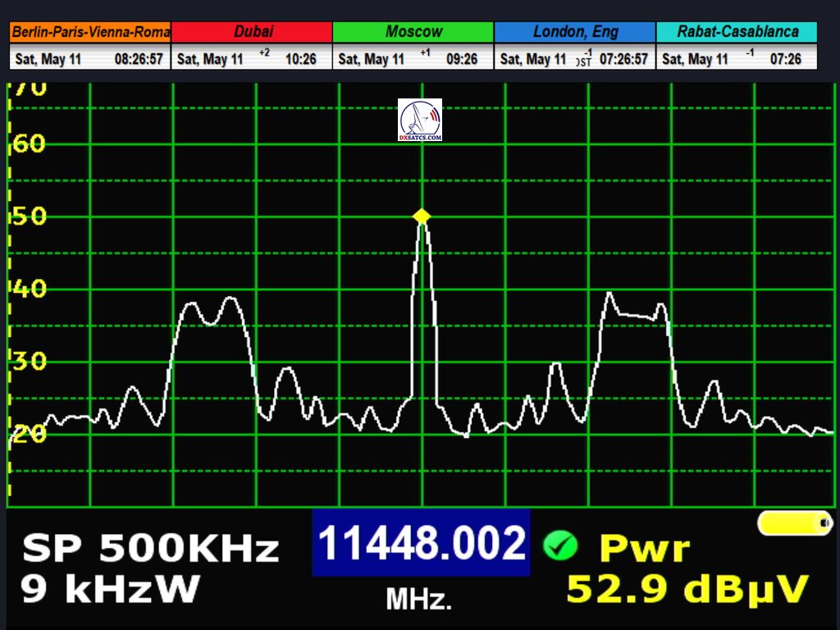Select the green Moscow clock header

pyautogui.click(x=413, y=32)
